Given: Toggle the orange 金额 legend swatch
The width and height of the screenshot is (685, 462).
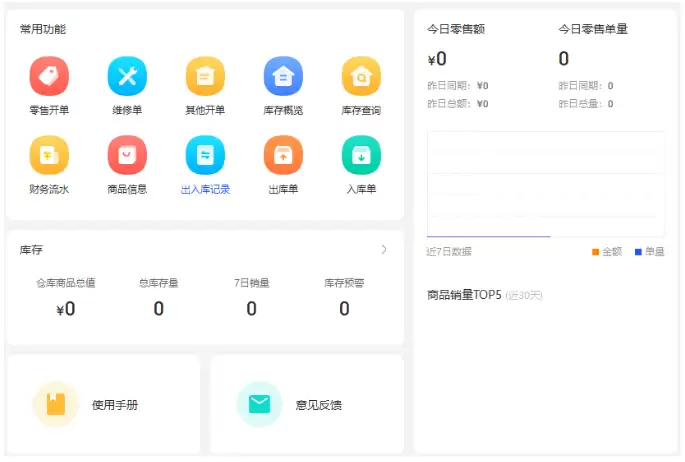Looking at the screenshot, I should coord(595,252).
